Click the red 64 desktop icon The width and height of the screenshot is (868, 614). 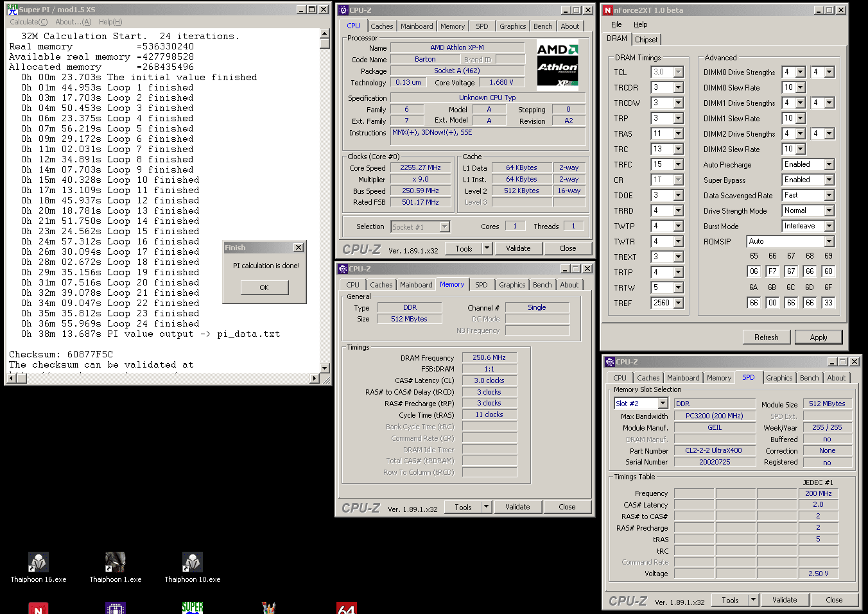346,608
